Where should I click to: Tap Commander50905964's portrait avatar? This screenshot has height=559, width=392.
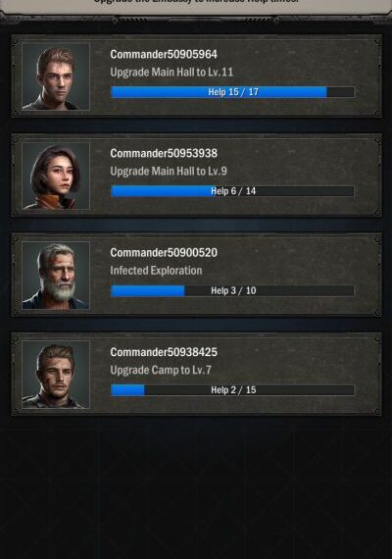coord(56,76)
